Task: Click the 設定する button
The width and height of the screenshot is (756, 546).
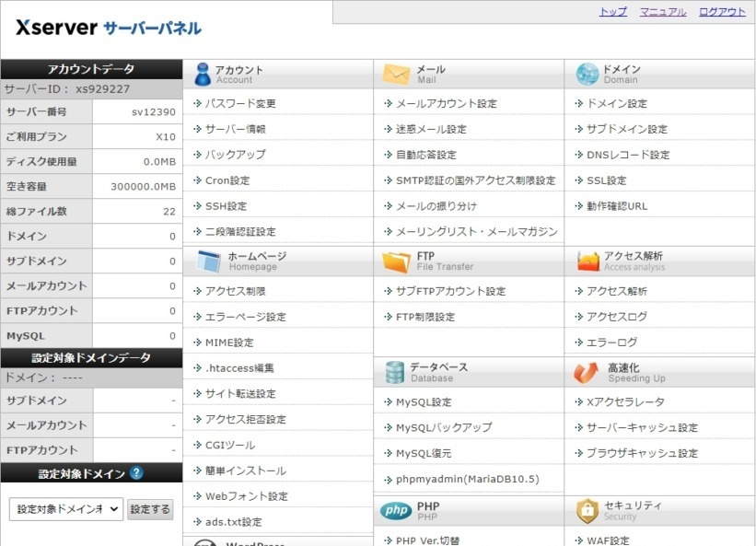Action: 150,509
